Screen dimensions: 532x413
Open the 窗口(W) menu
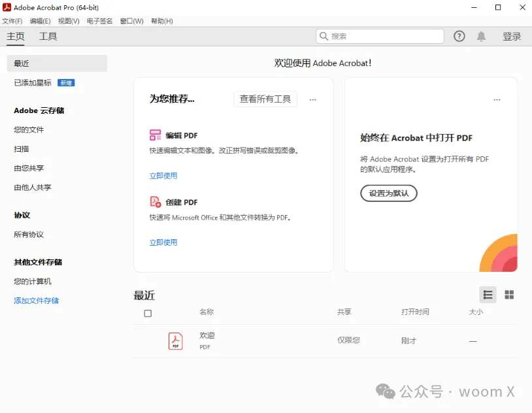pyautogui.click(x=131, y=21)
